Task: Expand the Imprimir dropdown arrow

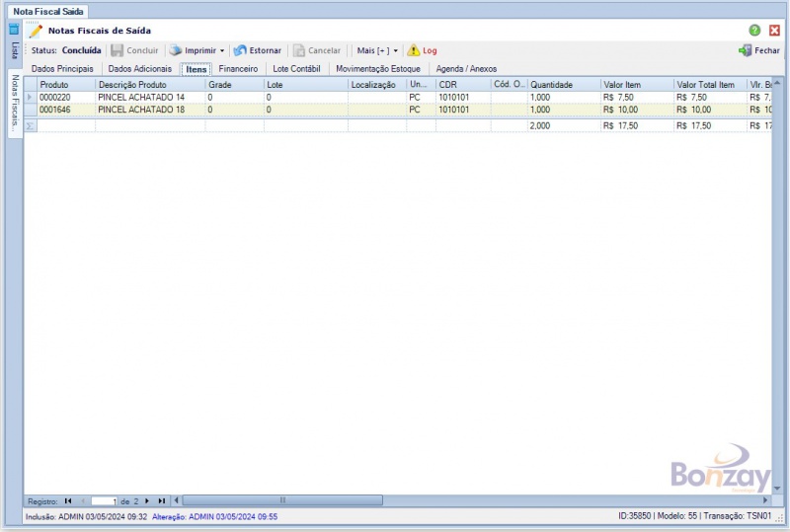Action: (222, 50)
